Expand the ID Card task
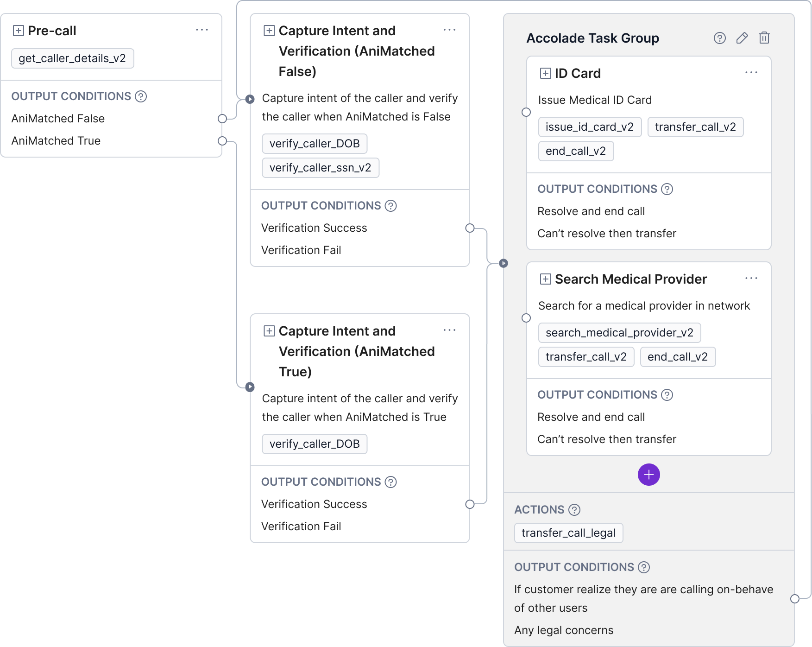This screenshot has width=812, height=647. coord(546,73)
